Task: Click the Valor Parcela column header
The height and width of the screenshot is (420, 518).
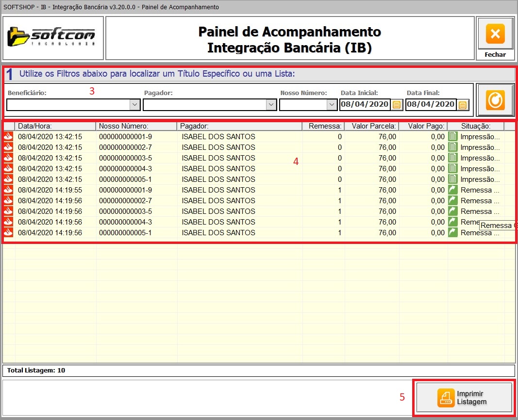Action: (372, 126)
